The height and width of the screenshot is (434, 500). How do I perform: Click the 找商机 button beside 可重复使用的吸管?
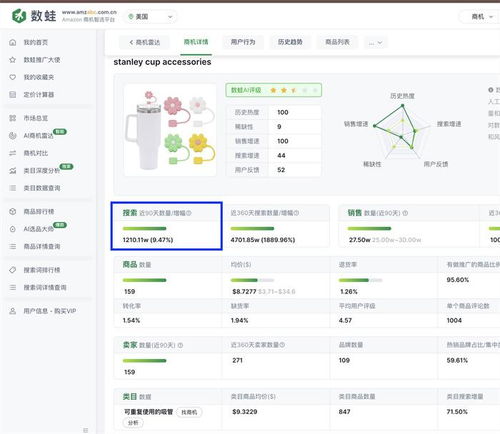pos(189,412)
